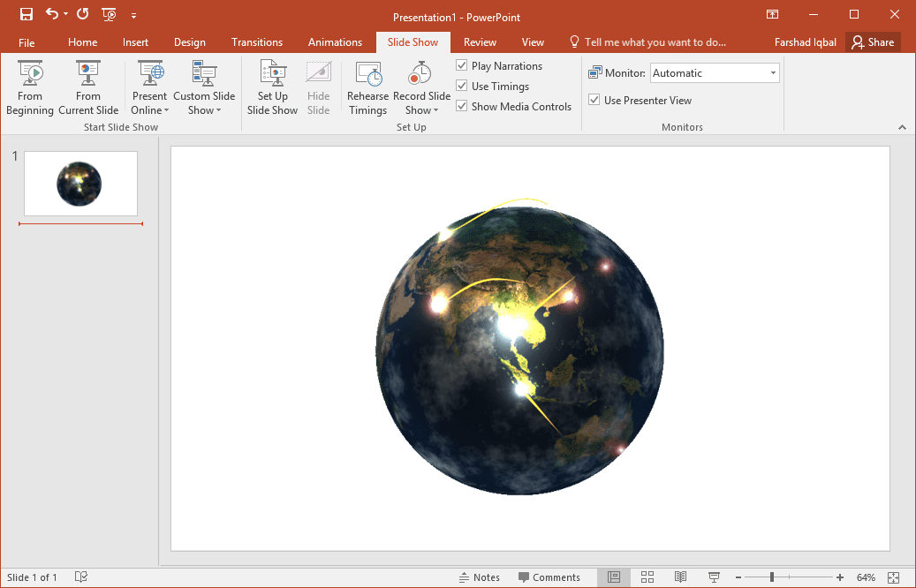Viewport: 916px width, 588px height.
Task: Click the Share button
Action: coord(873,42)
